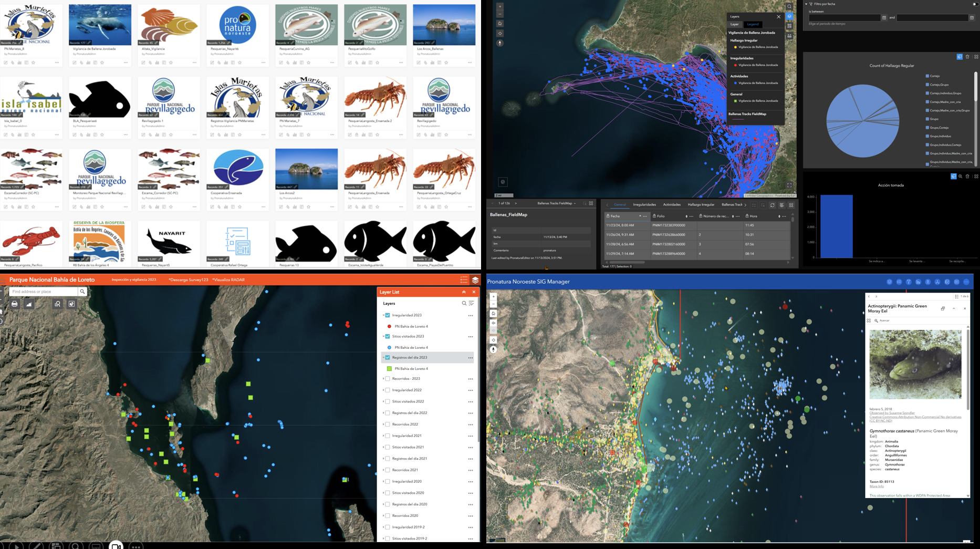Select the Irregularidades table tab
The width and height of the screenshot is (980, 549).
coord(644,205)
